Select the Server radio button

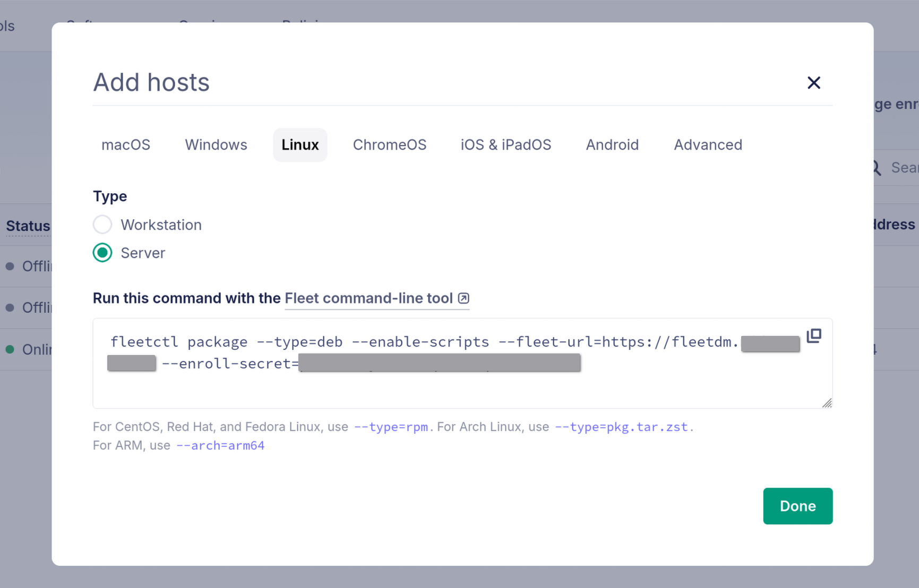tap(102, 253)
